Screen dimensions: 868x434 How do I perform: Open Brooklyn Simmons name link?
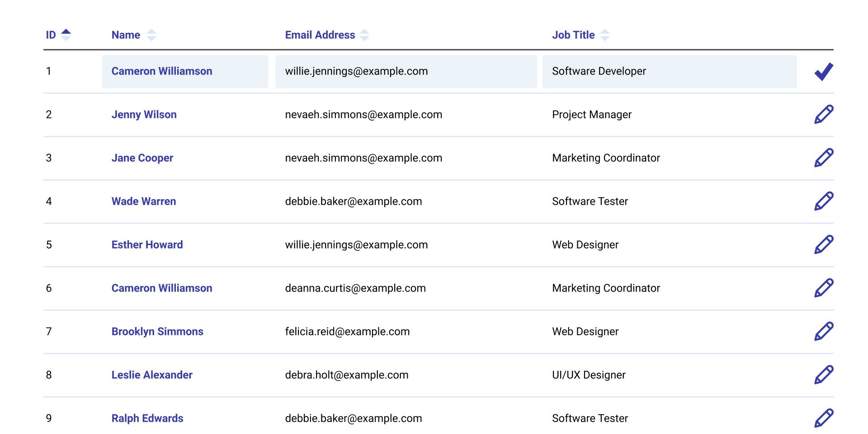[x=157, y=331]
